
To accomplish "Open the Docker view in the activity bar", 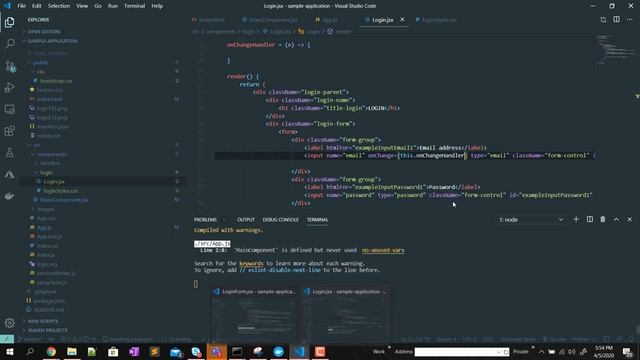I will [9, 196].
